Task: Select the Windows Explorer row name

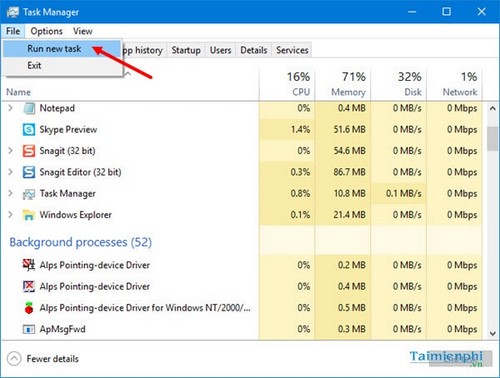Action: (76, 215)
